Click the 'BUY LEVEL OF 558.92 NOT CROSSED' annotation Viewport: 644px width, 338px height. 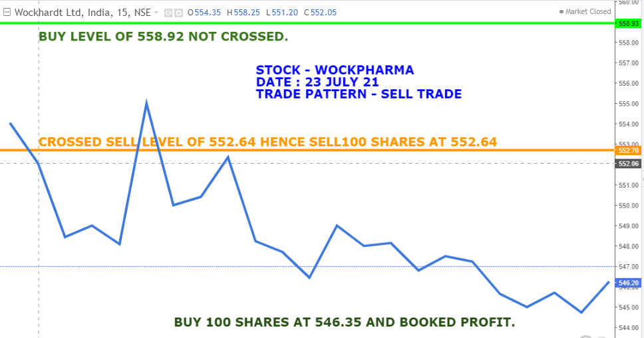(x=163, y=37)
